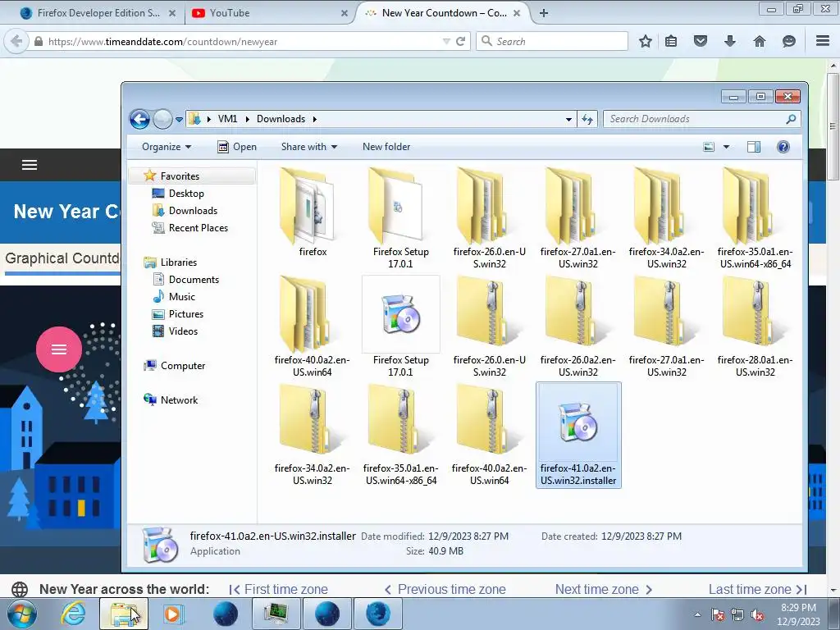Go to First time zone link
840x630 pixels.
[x=279, y=589]
